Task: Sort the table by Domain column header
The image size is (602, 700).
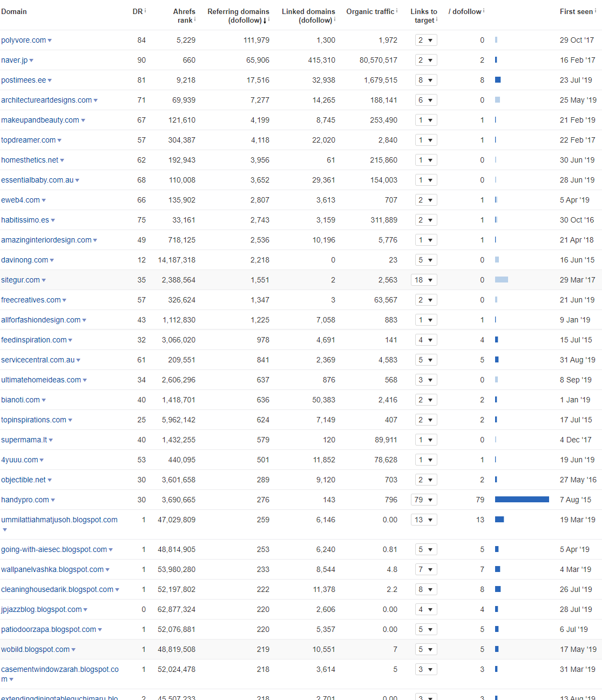Action: pos(14,11)
